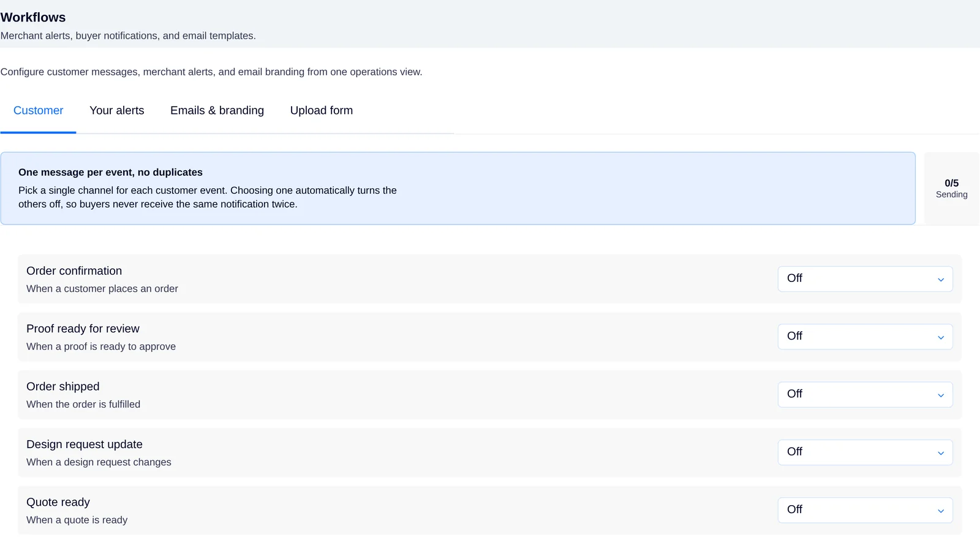
Task: Click the 0/5 Sending counter
Action: (951, 188)
